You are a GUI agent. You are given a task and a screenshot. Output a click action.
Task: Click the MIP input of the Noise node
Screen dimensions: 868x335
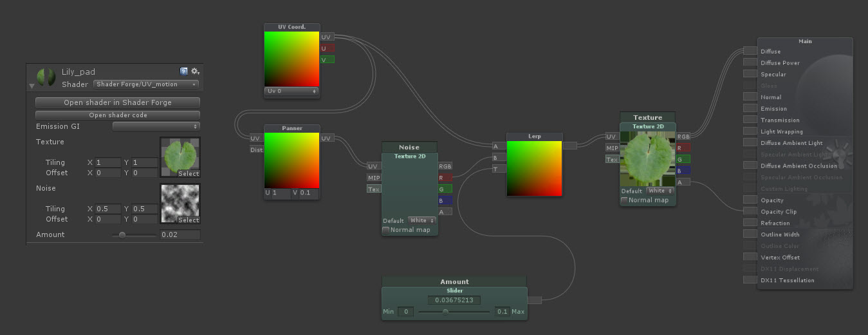[374, 178]
